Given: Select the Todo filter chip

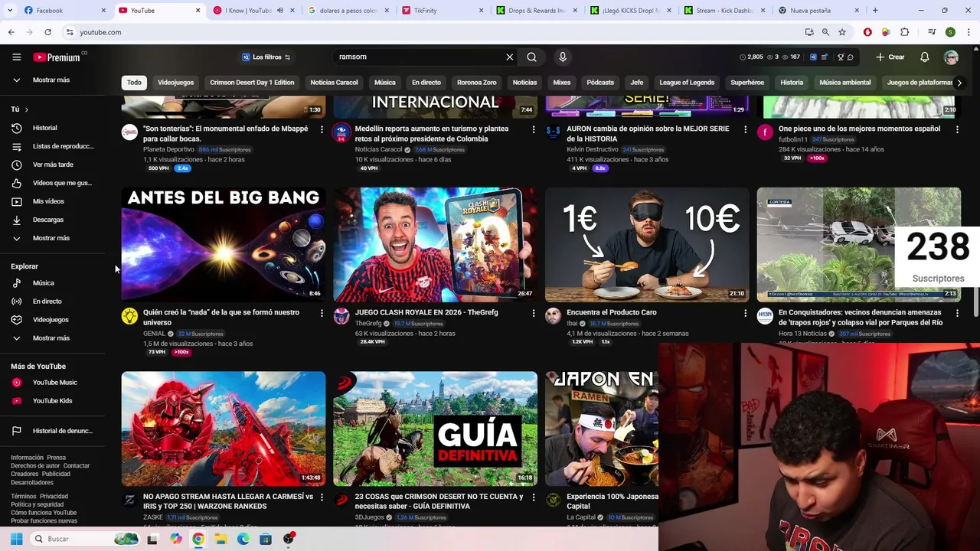Looking at the screenshot, I should tap(134, 83).
